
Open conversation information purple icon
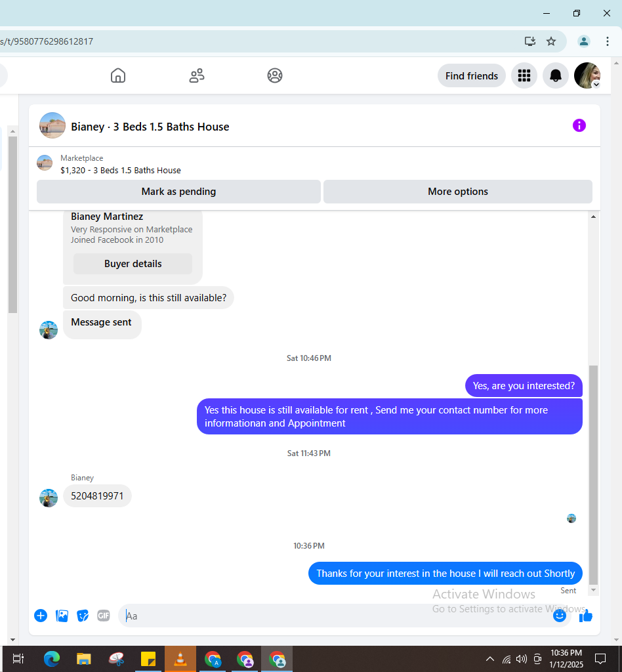[x=579, y=125]
